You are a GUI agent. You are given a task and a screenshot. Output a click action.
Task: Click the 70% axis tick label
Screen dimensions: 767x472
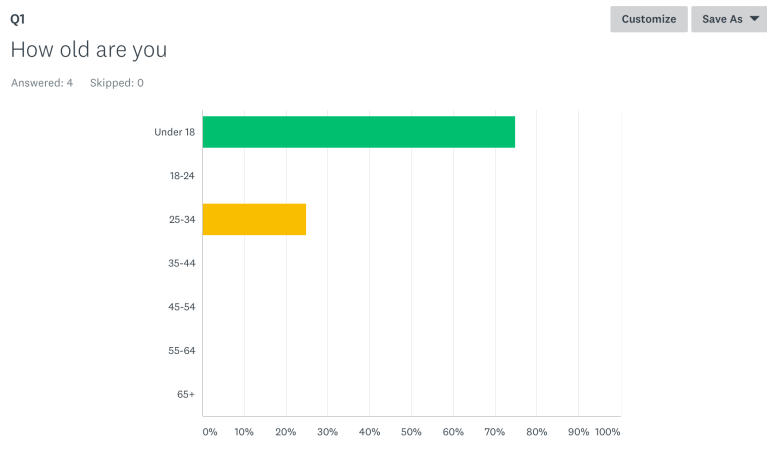[495, 432]
